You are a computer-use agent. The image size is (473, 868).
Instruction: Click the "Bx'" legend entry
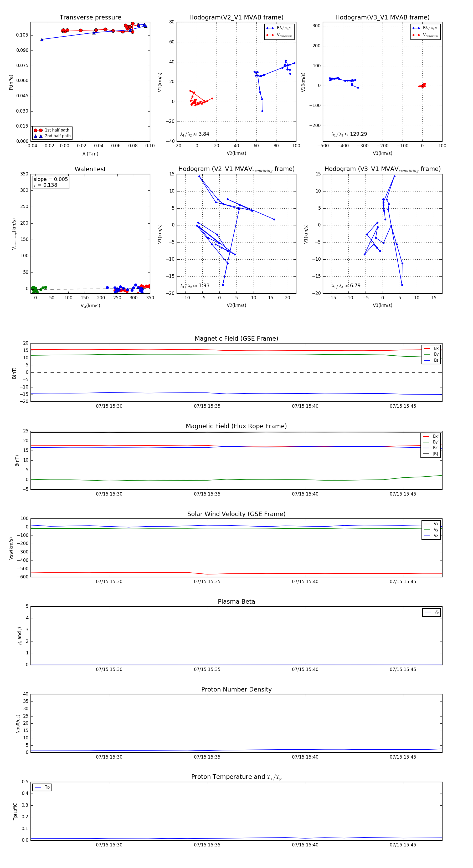tap(431, 436)
